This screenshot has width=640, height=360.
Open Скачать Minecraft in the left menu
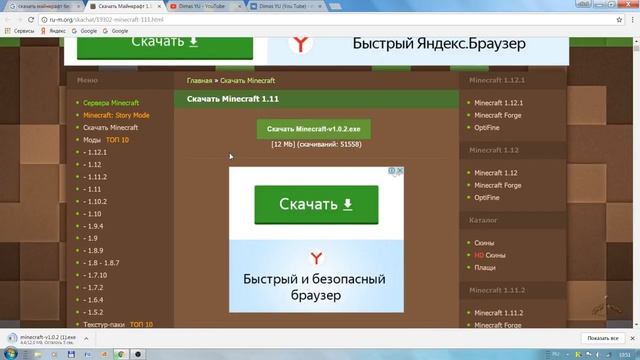pos(111,127)
